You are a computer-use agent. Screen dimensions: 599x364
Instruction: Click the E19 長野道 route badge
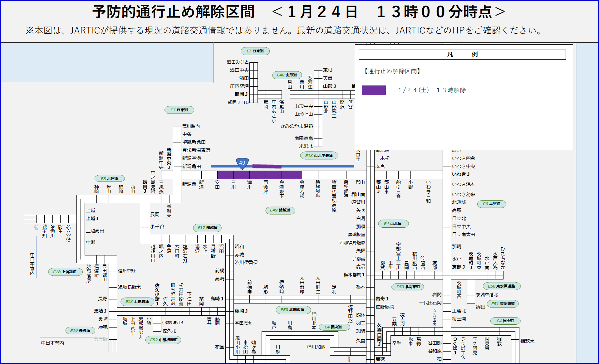tap(80, 331)
